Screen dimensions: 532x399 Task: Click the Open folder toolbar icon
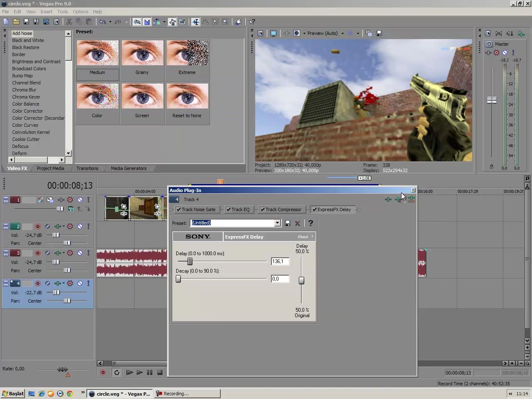pos(16,22)
